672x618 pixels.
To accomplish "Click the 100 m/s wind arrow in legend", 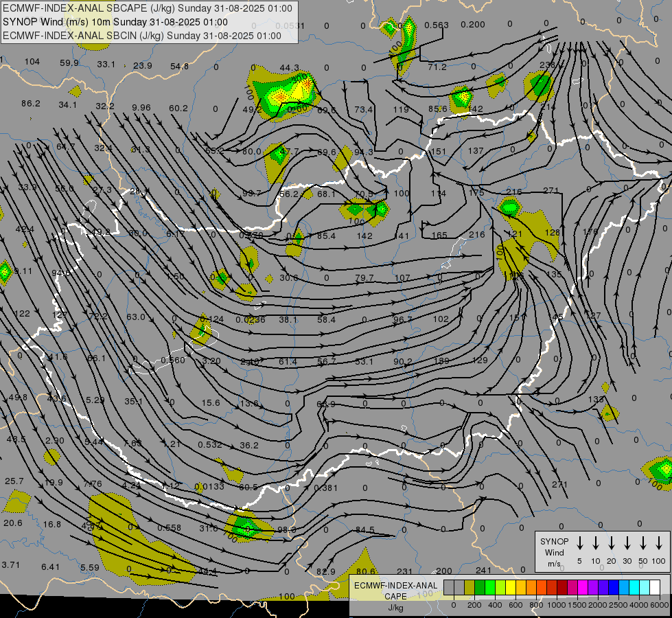I will [659, 543].
